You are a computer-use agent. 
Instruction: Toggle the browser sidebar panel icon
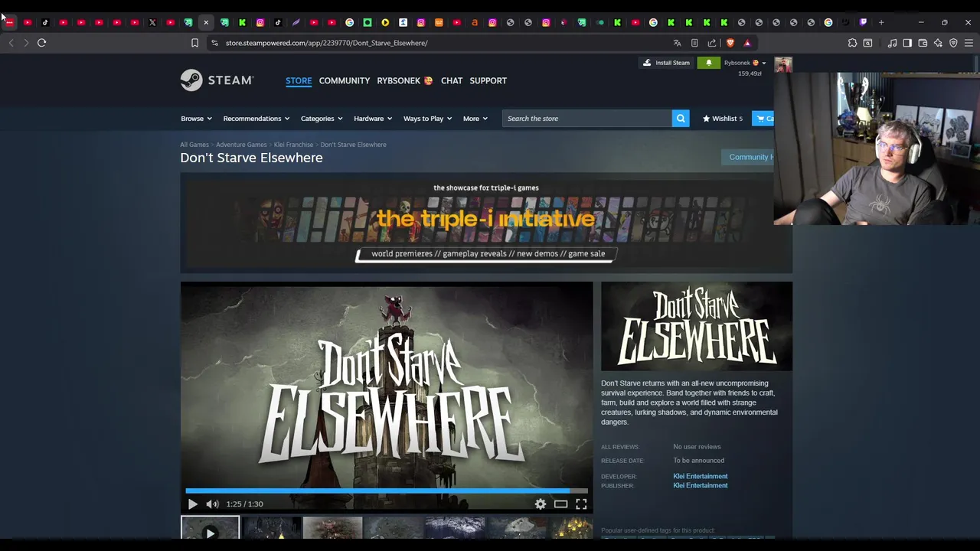pyautogui.click(x=907, y=43)
